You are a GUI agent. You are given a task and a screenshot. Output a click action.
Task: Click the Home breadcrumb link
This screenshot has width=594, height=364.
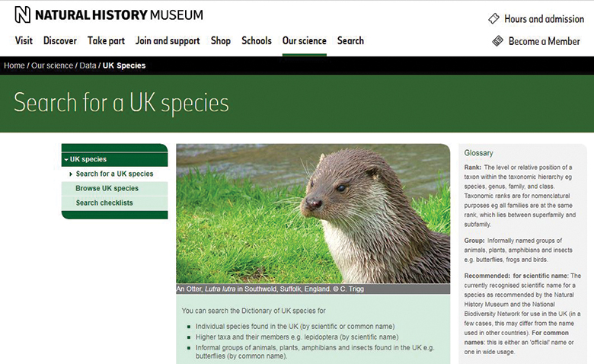pyautogui.click(x=14, y=65)
